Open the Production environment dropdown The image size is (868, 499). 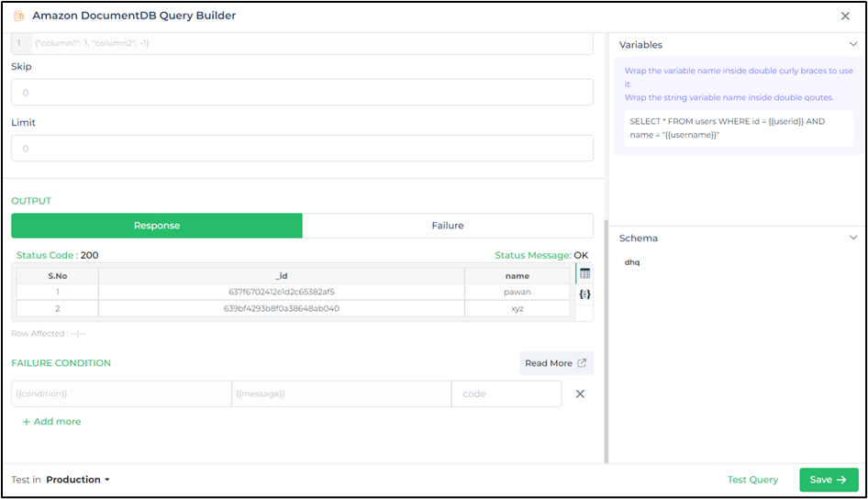point(78,480)
